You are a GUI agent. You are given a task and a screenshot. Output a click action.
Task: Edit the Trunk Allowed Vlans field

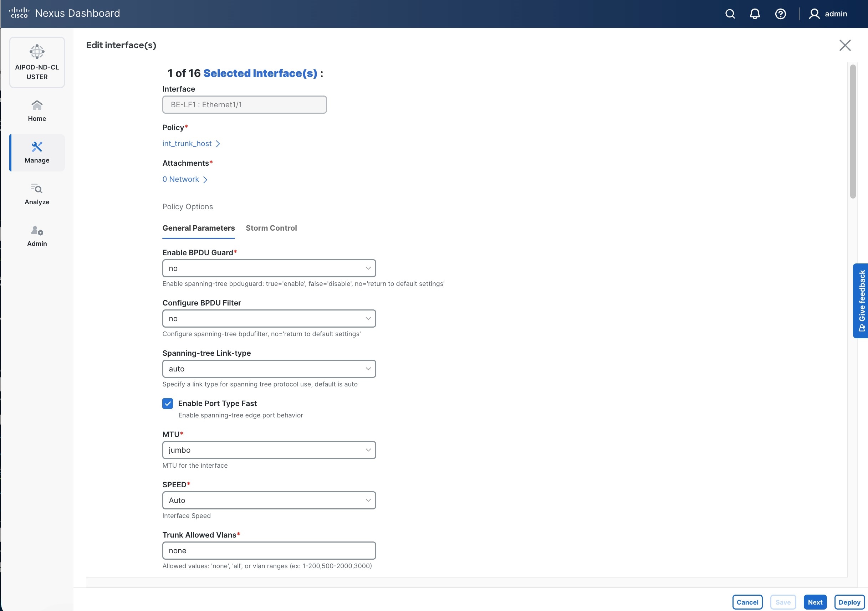click(269, 550)
